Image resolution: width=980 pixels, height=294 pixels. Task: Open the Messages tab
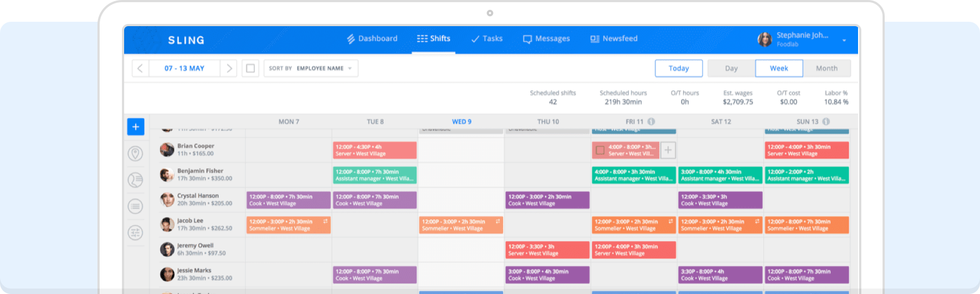[x=546, y=39]
